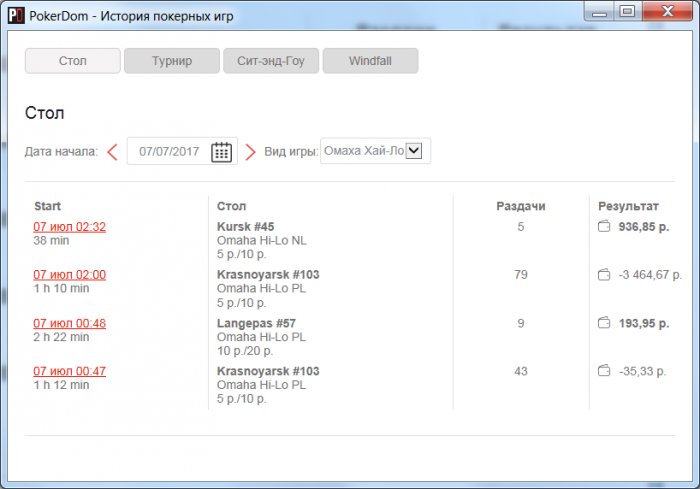This screenshot has width=700, height=489.
Task: Maximize the PokerDom window
Action: coord(628,11)
